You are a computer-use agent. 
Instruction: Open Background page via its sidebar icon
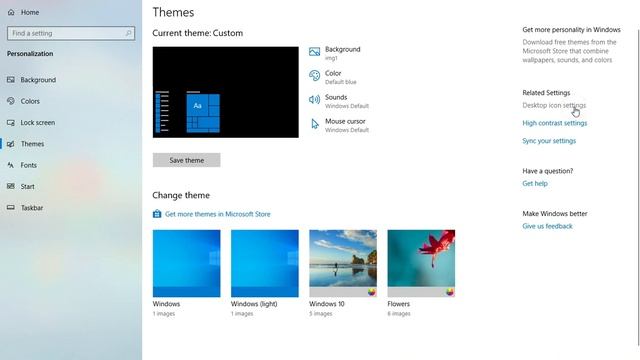(11, 80)
